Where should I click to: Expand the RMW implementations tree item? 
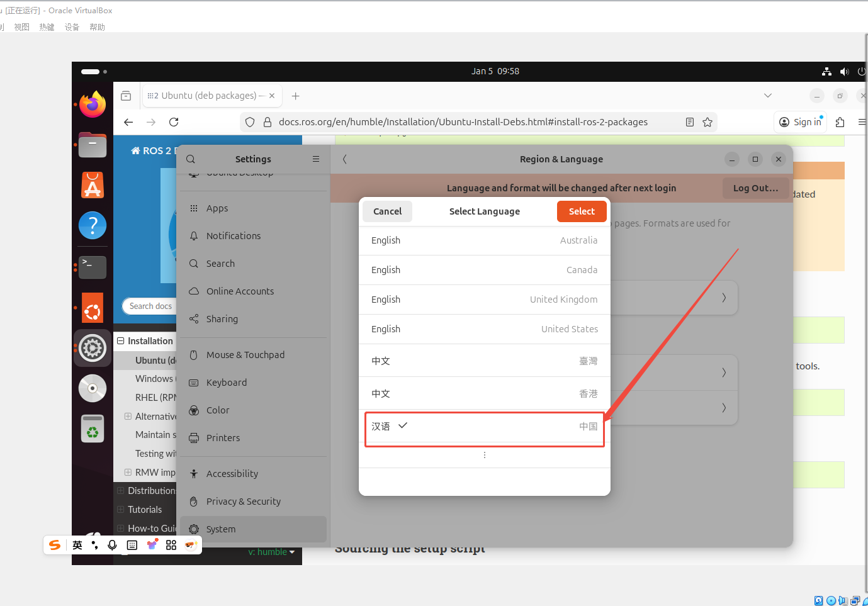(128, 473)
